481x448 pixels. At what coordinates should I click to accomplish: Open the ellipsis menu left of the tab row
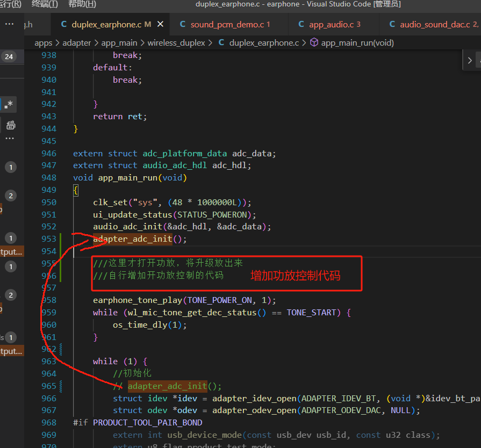point(9,24)
